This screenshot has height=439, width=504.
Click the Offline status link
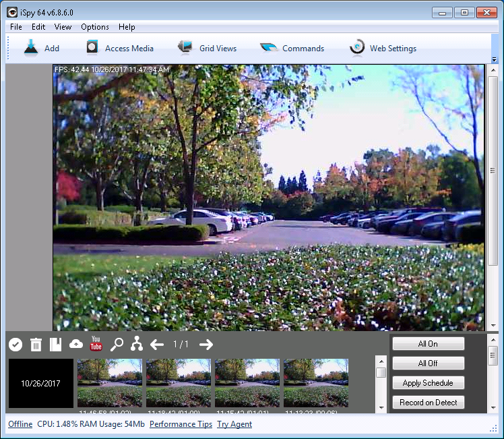(x=20, y=424)
